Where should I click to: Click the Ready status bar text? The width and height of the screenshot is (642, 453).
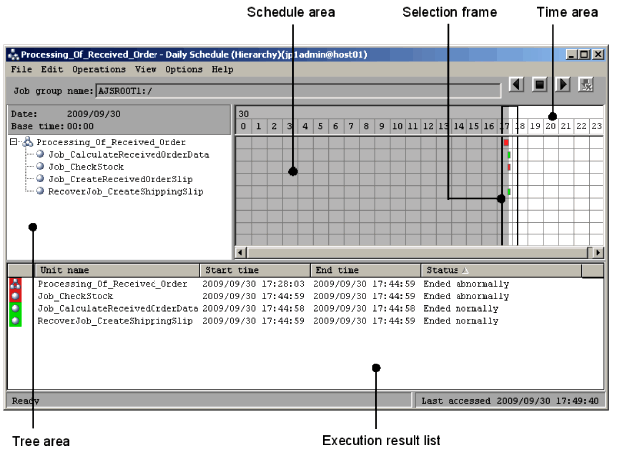tap(25, 401)
